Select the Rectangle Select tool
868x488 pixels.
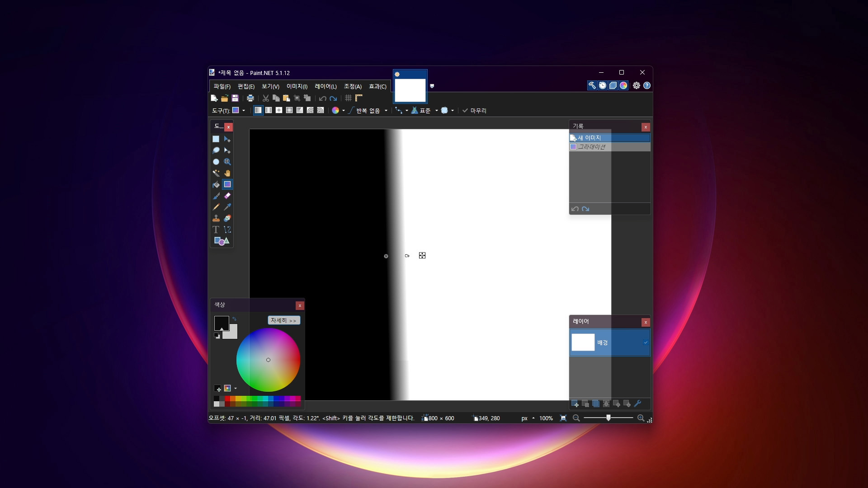coord(216,139)
